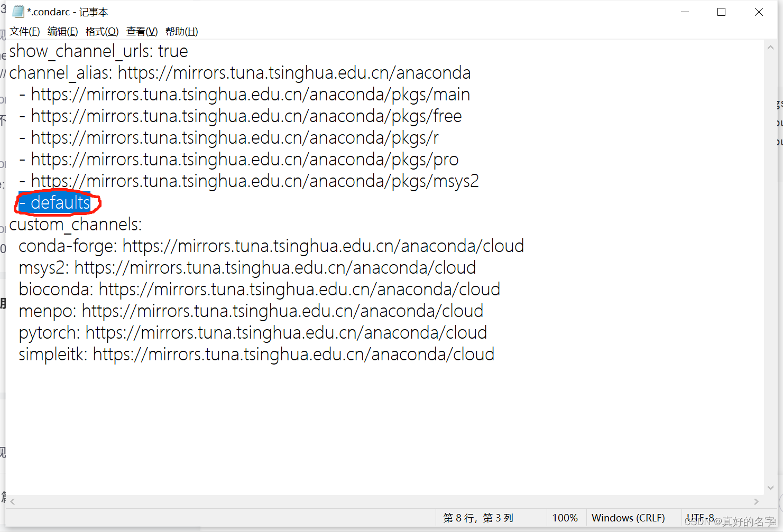The height and width of the screenshot is (532, 783).
Task: Click the Notepad icon in the title bar
Action: (x=17, y=11)
